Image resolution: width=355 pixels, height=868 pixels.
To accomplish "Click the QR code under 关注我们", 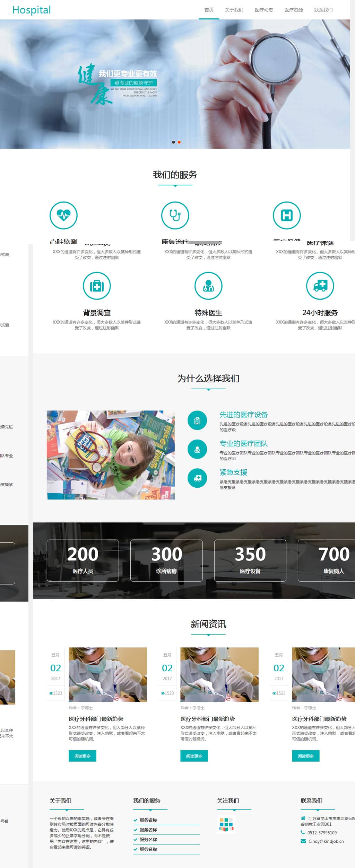I will (226, 824).
